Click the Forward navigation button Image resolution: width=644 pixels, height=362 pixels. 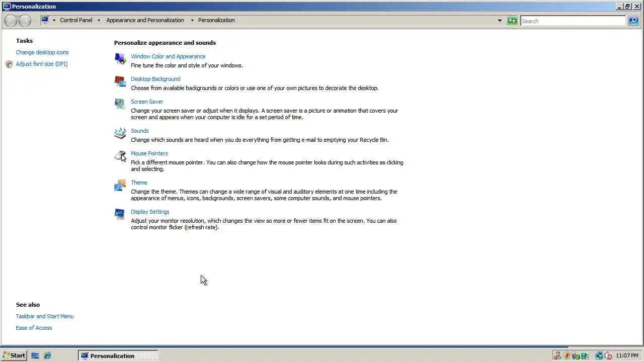pos(25,21)
